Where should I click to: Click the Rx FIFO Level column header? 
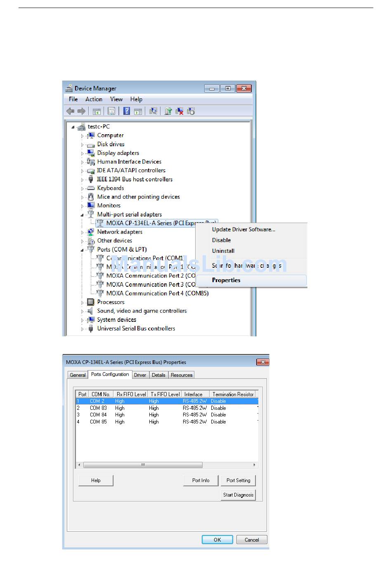130,394
